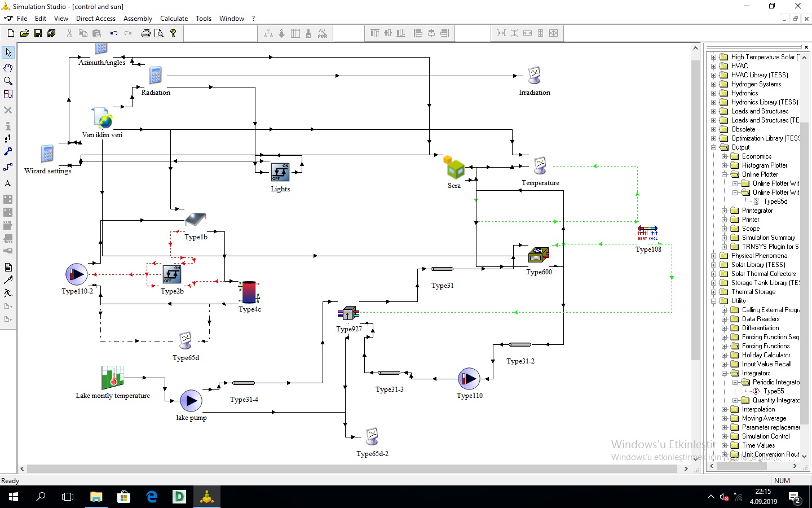812x508 pixels.
Task: Expand the Physical Phenomena folder
Action: point(714,256)
